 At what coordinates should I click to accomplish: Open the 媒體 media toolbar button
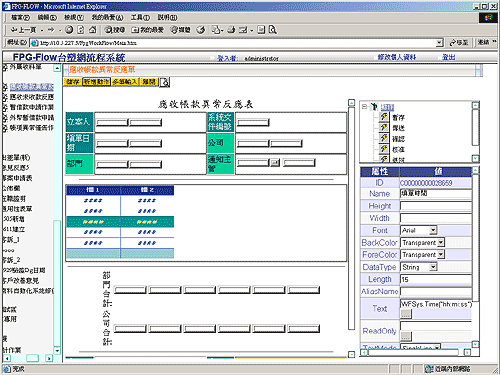point(180,30)
